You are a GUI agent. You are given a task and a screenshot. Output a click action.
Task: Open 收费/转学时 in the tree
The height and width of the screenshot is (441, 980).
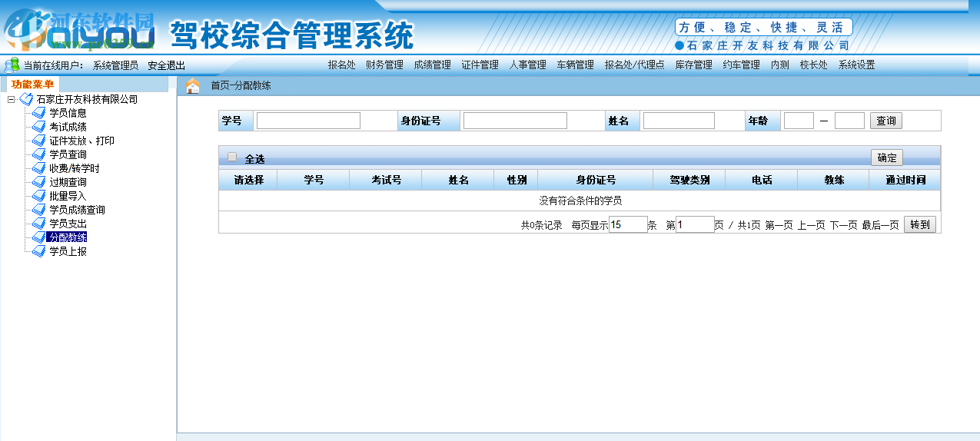(x=75, y=168)
